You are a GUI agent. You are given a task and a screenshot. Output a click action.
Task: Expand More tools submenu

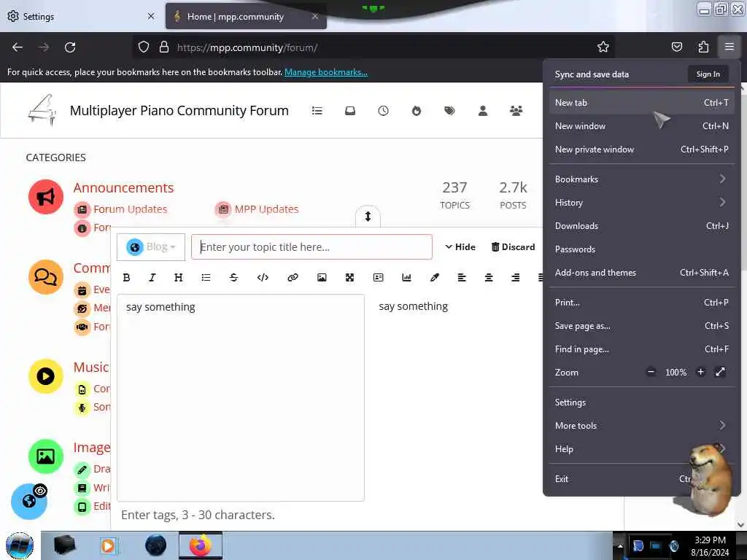(x=641, y=425)
